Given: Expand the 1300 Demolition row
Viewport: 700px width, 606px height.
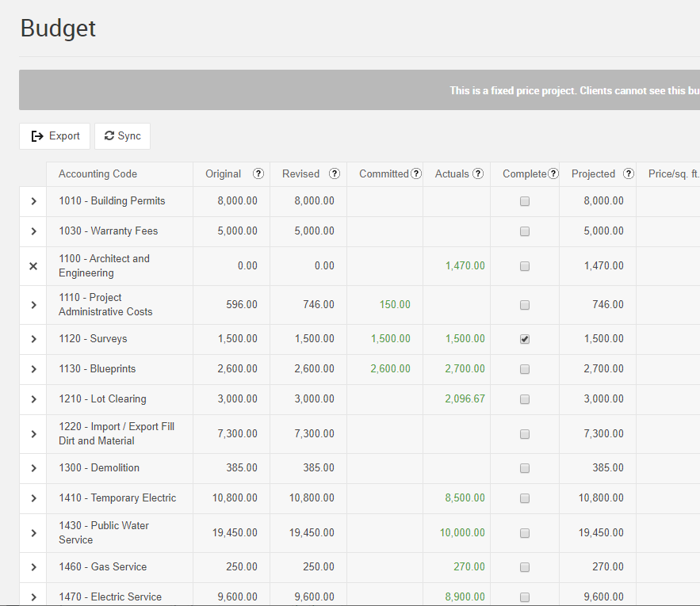Looking at the screenshot, I should pyautogui.click(x=33, y=468).
